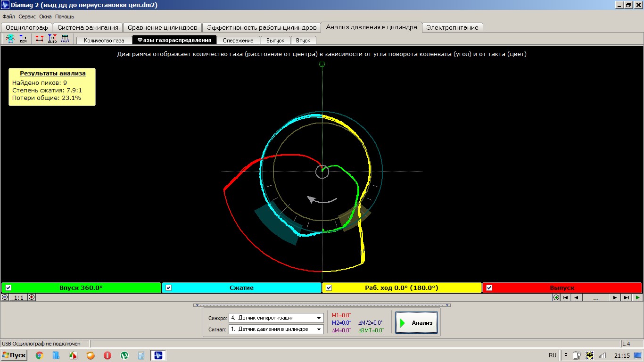The height and width of the screenshot is (362, 644).
Task: Click the cyan Сжатие color bar
Action: pyautogui.click(x=241, y=288)
